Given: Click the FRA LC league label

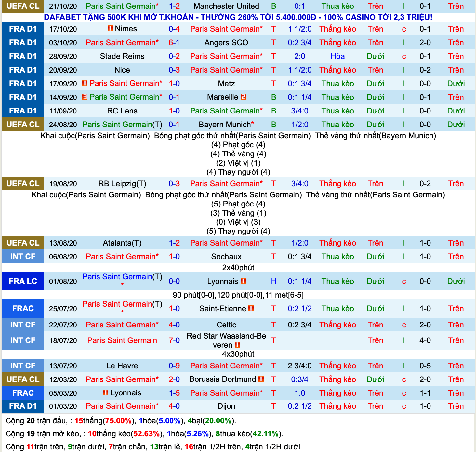Looking at the screenshot, I should [x=23, y=281].
